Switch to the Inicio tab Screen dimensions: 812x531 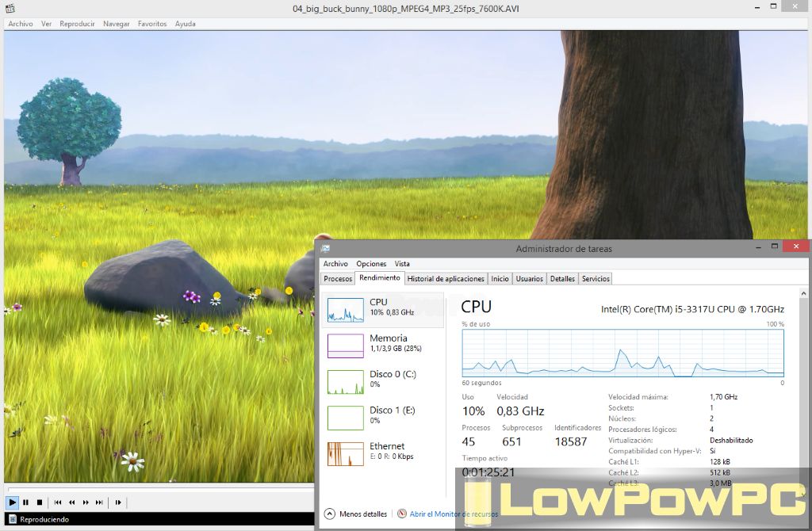tap(500, 278)
